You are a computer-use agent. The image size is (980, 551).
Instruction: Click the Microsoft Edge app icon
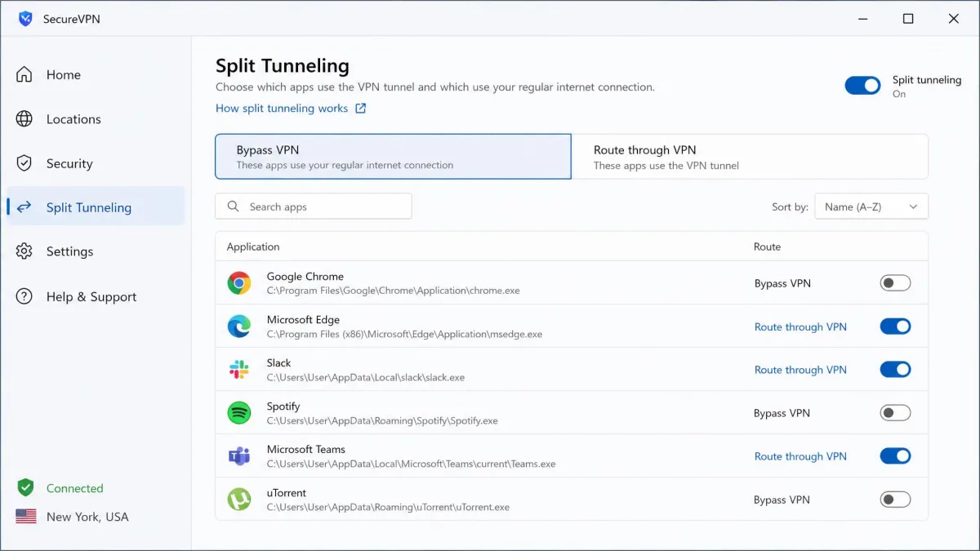tap(239, 327)
